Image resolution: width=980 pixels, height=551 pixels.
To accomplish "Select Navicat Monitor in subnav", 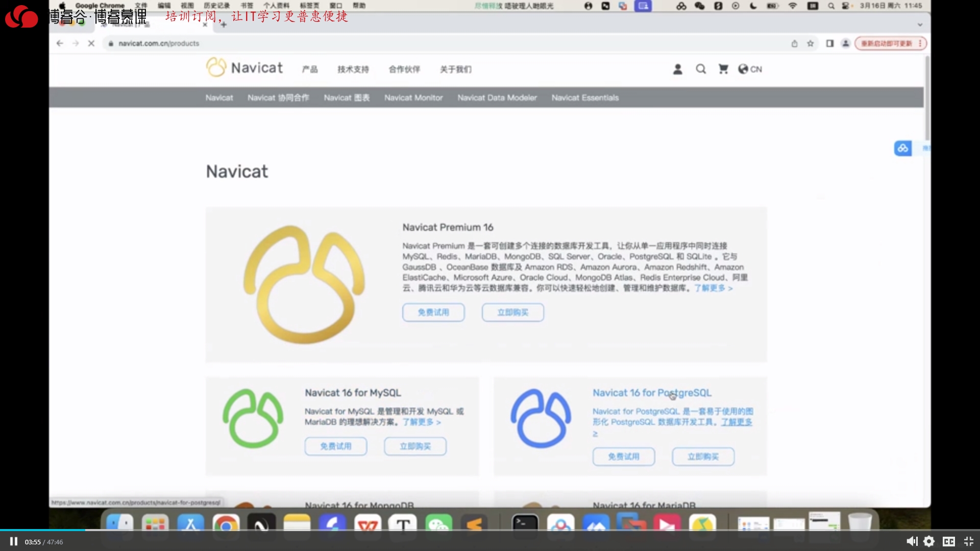I will click(413, 98).
